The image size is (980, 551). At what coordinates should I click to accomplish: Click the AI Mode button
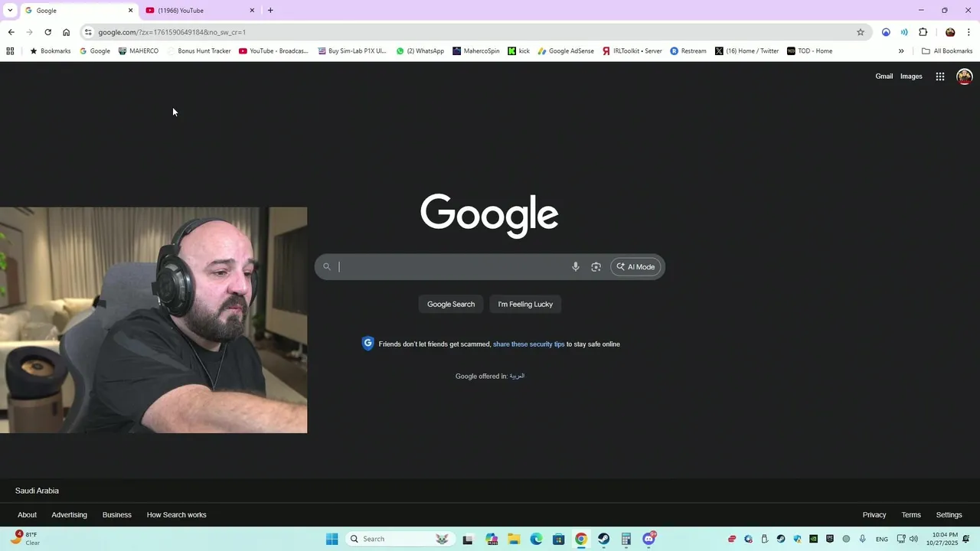pyautogui.click(x=635, y=267)
